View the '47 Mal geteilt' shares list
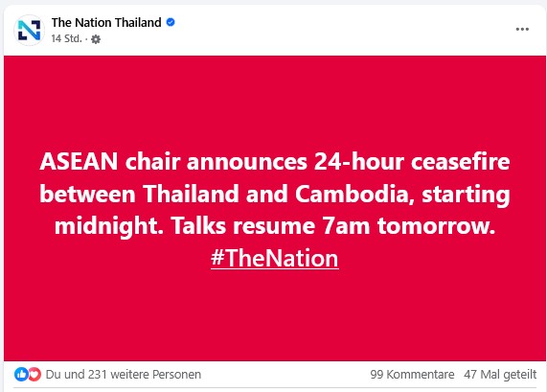Image resolution: width=547 pixels, height=392 pixels. [500, 374]
